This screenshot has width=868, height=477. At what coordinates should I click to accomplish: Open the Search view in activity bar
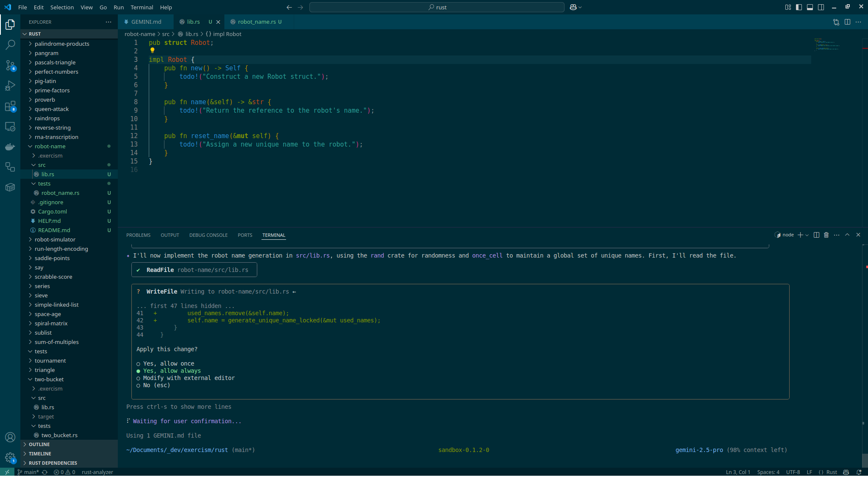tap(10, 44)
